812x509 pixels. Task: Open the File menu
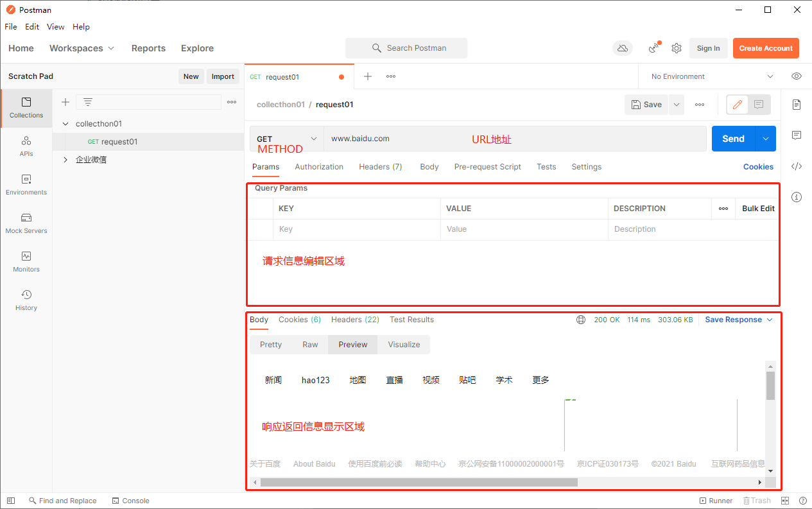coord(11,27)
